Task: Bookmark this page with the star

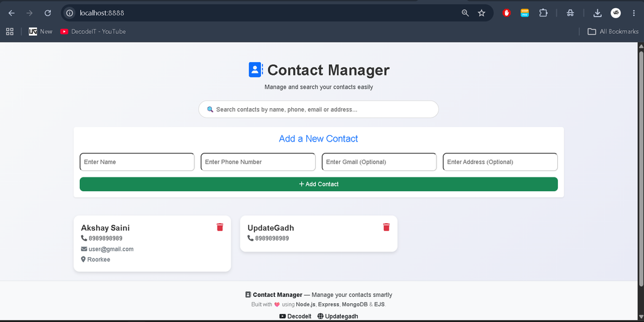Action: (481, 13)
